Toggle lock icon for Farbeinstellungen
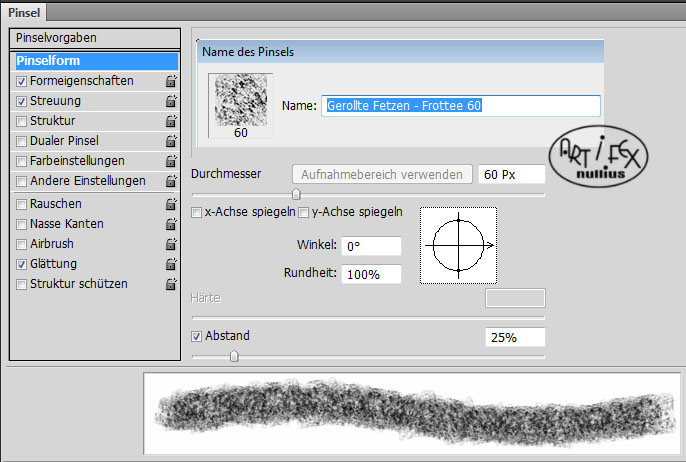 coord(171,161)
